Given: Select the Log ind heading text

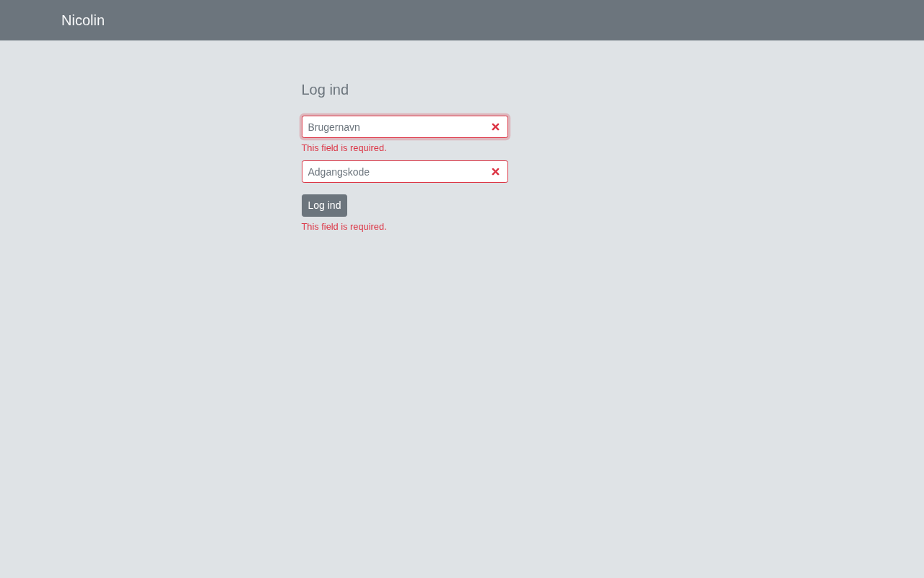Looking at the screenshot, I should (x=325, y=90).
